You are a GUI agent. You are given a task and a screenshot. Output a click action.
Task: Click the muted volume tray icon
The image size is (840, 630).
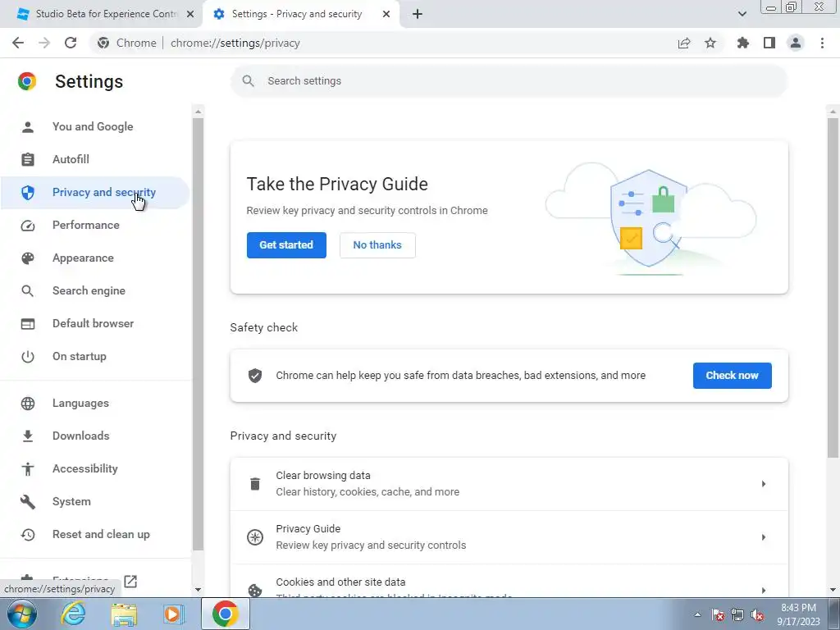point(757,614)
